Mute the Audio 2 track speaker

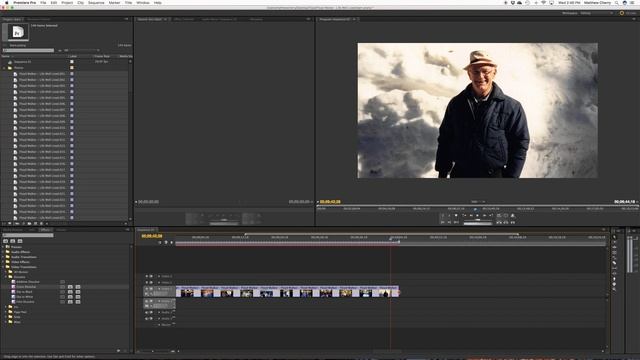pyautogui.click(x=147, y=312)
